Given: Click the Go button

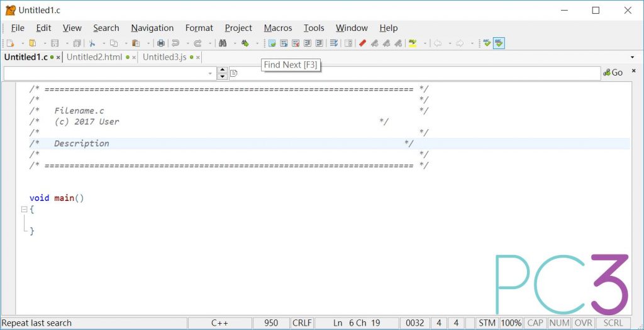Looking at the screenshot, I should 613,72.
